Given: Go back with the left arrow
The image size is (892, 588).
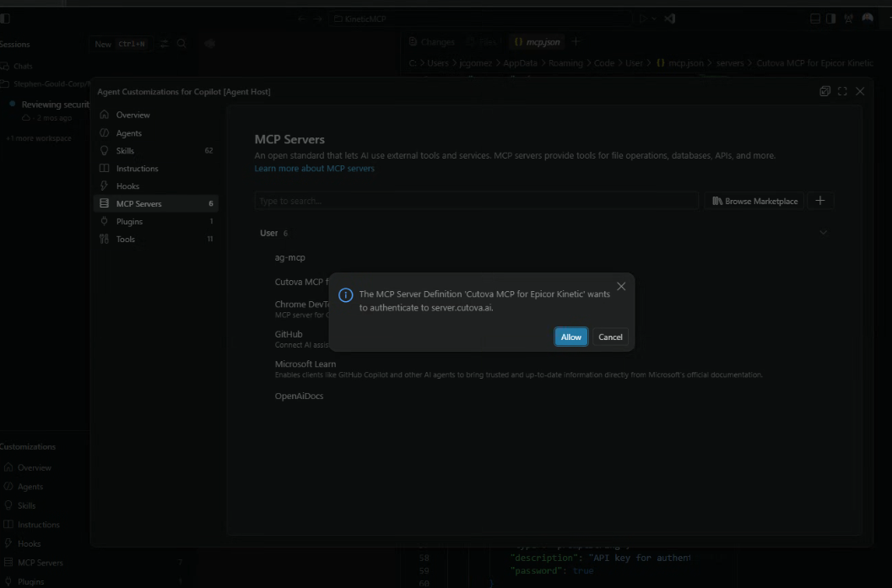Looking at the screenshot, I should click(x=301, y=19).
